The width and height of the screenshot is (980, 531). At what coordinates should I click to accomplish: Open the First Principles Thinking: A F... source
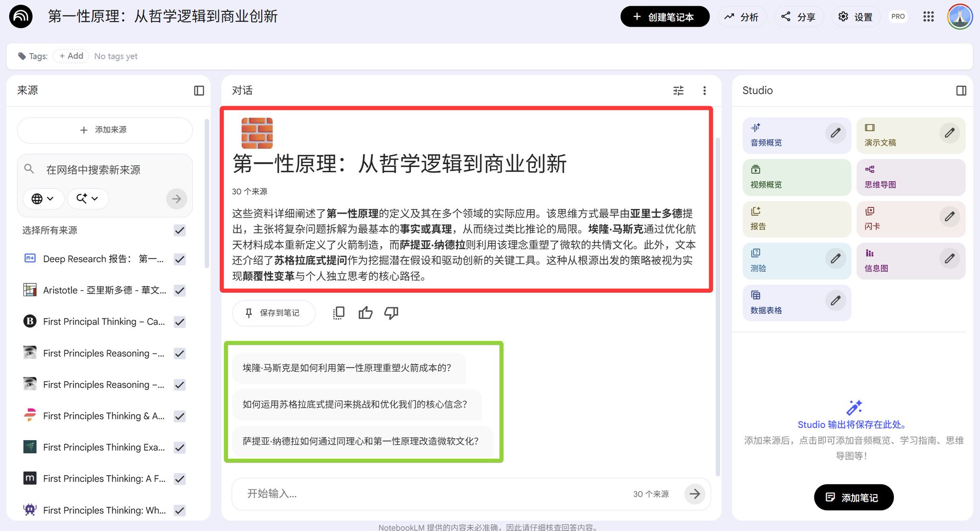point(104,479)
